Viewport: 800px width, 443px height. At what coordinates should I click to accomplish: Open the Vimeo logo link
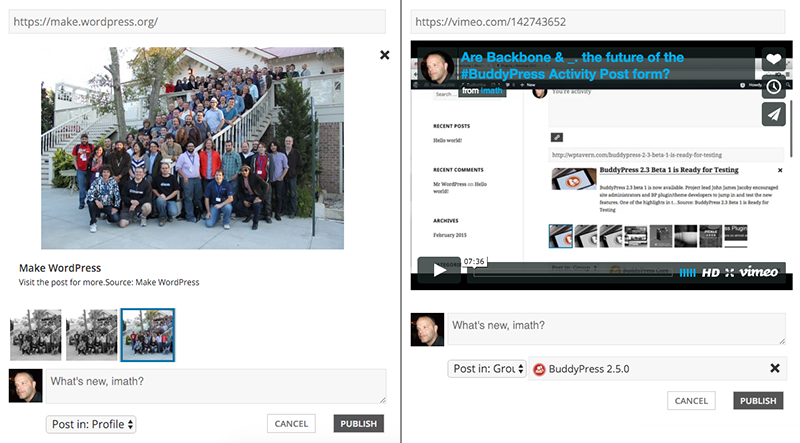(x=759, y=272)
